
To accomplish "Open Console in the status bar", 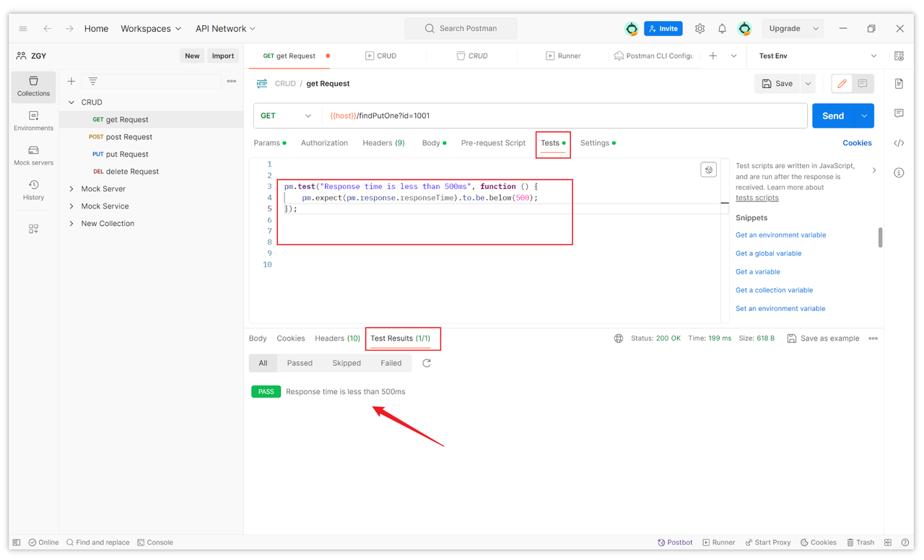I will [155, 543].
